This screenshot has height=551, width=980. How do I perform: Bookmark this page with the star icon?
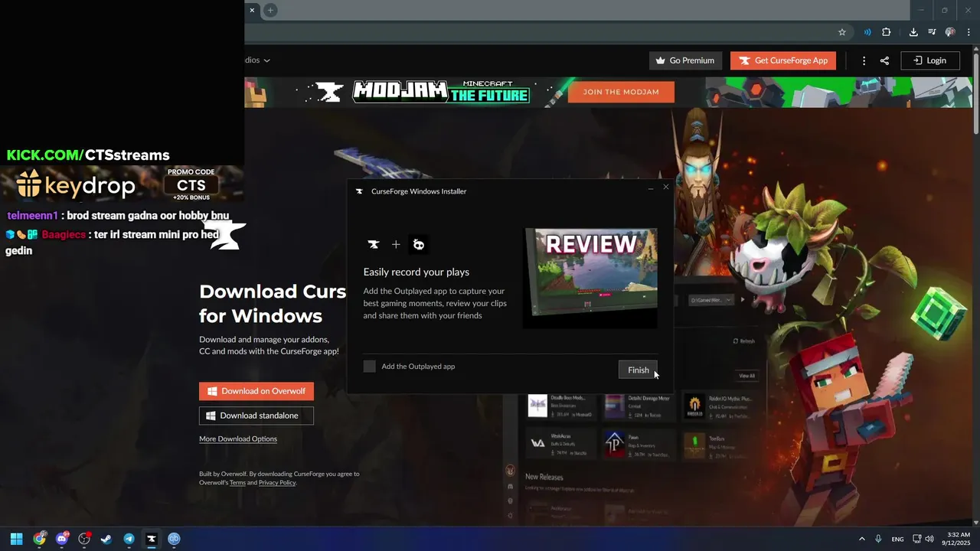coord(842,32)
